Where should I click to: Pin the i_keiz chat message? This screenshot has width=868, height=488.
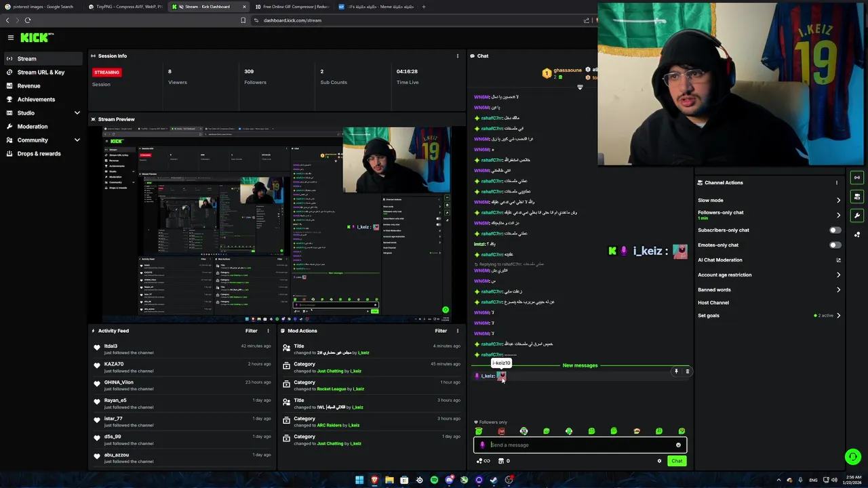[676, 371]
